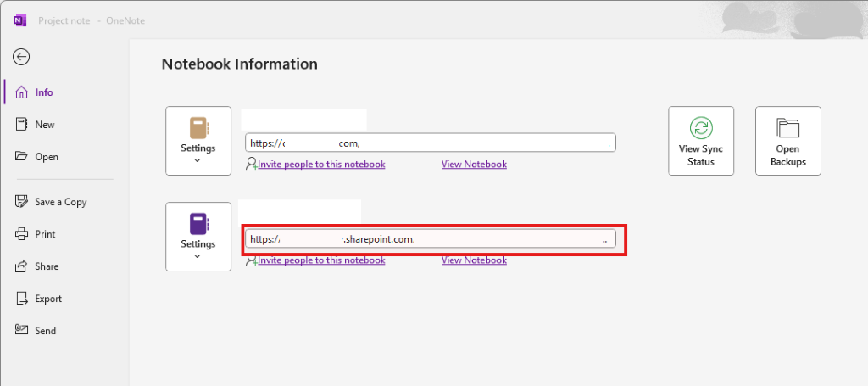Click the Notebook Information heading
This screenshot has height=386, width=868.
tap(240, 64)
